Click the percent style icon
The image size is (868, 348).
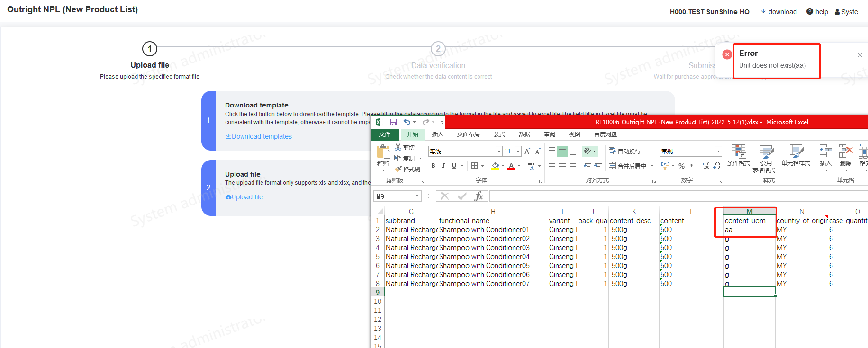click(x=681, y=166)
